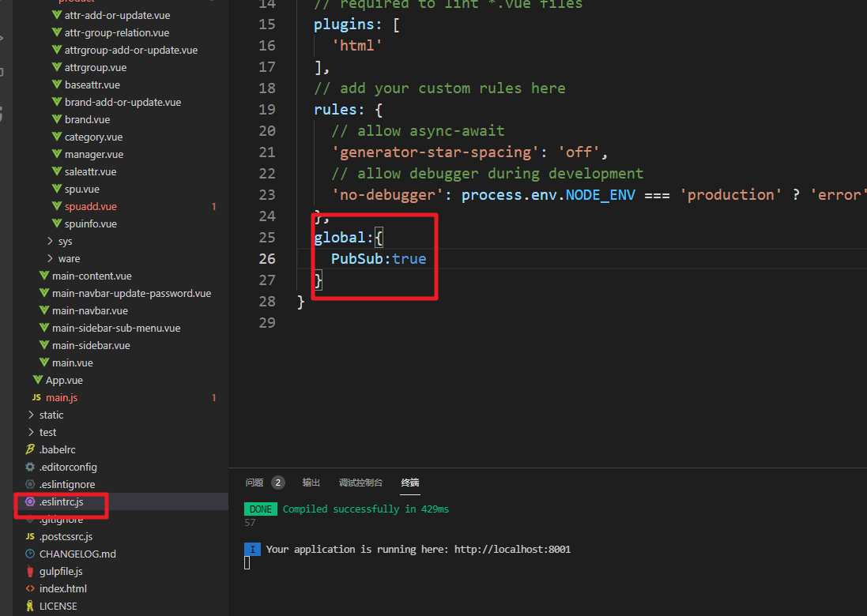Switch to the 输出 output tab
This screenshot has width=867, height=616.
coord(311,483)
